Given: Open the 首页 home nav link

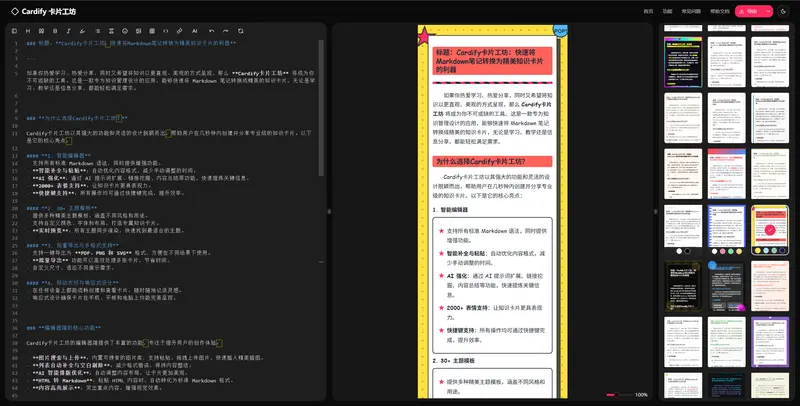Looking at the screenshot, I should (648, 11).
